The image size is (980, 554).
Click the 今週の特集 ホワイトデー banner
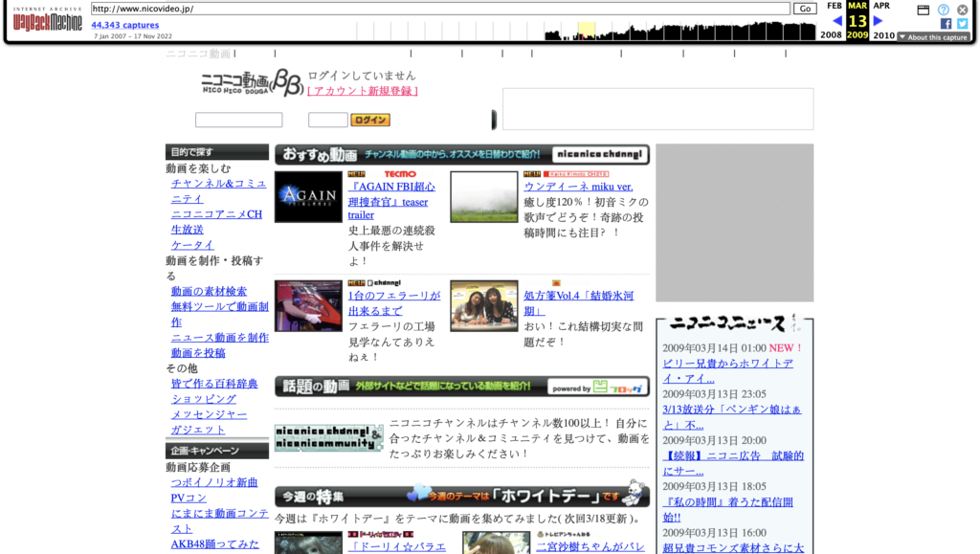pos(462,495)
